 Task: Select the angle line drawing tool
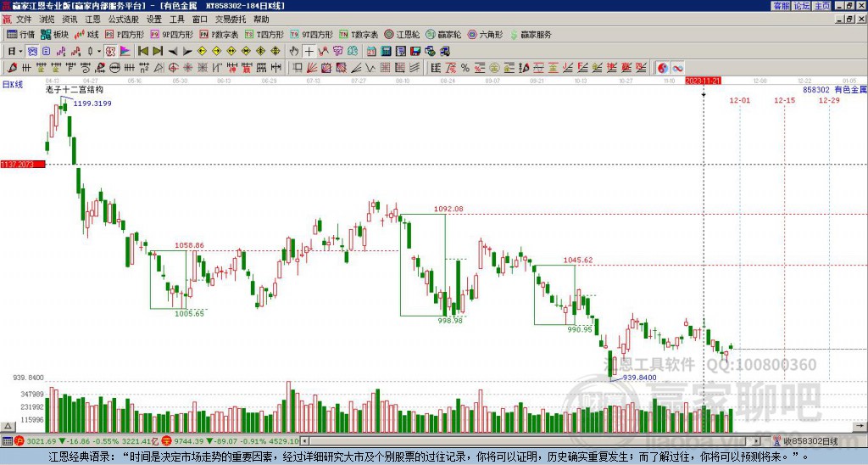(355, 68)
